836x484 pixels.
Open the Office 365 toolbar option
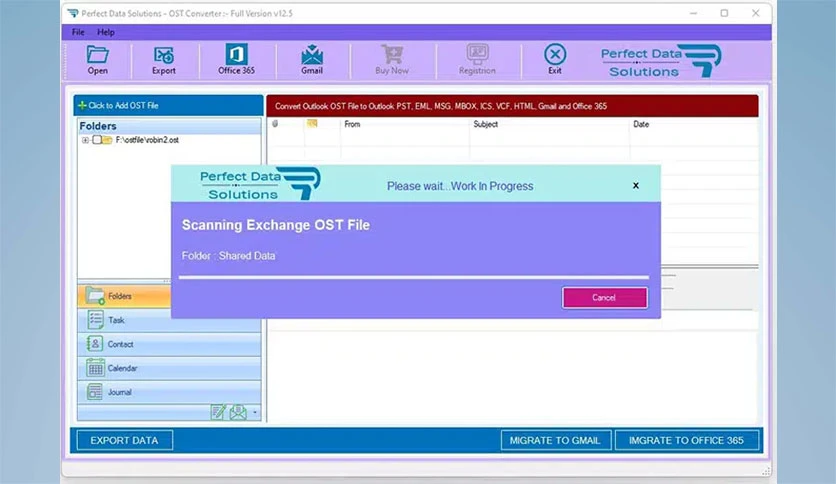tap(236, 59)
